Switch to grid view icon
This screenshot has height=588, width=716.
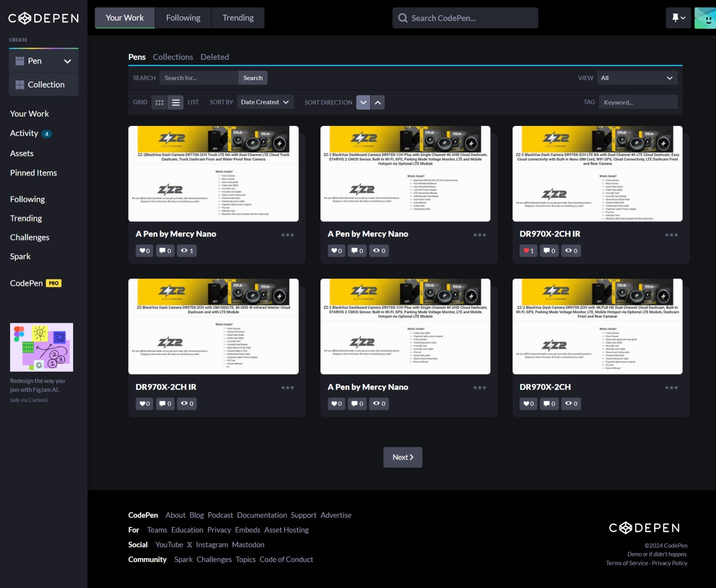159,102
